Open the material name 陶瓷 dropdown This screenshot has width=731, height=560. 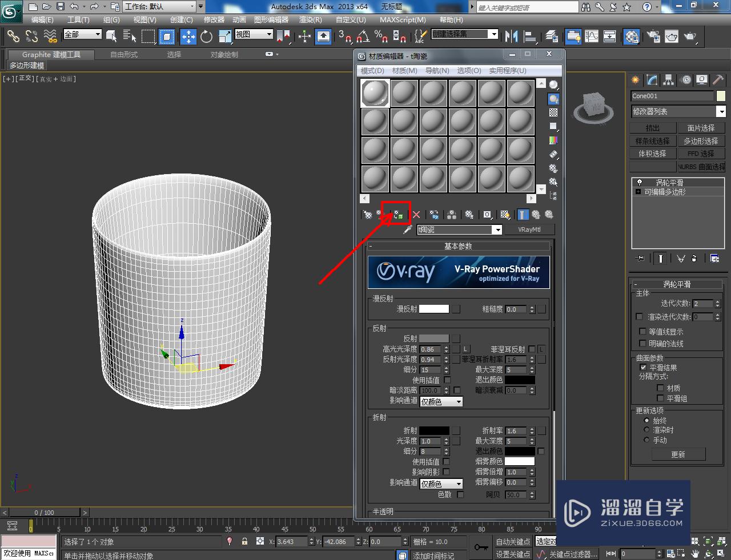pos(460,229)
